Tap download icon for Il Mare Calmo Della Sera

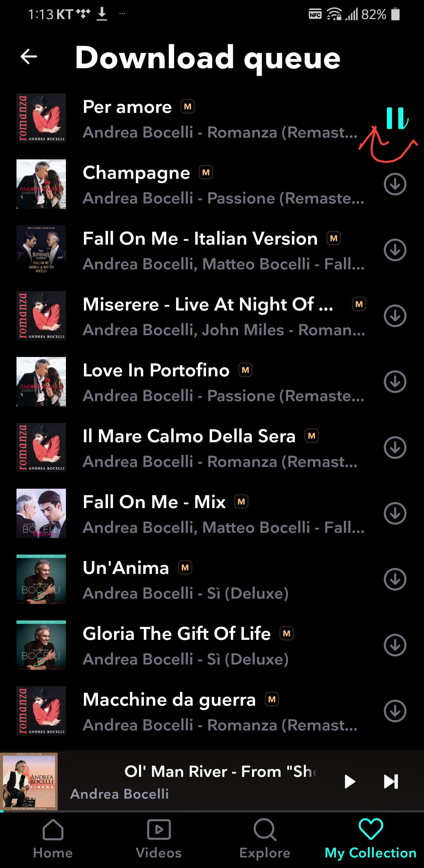[395, 448]
